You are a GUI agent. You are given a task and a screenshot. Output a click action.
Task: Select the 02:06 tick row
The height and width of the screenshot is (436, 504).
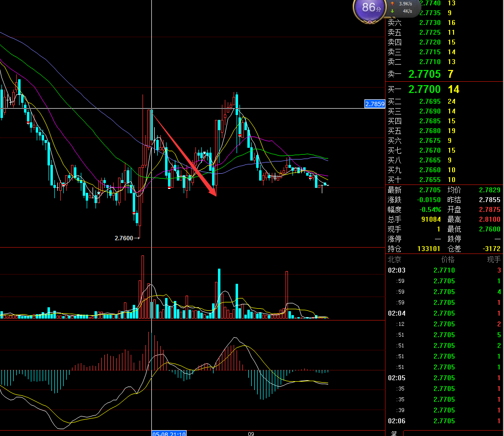444,421
